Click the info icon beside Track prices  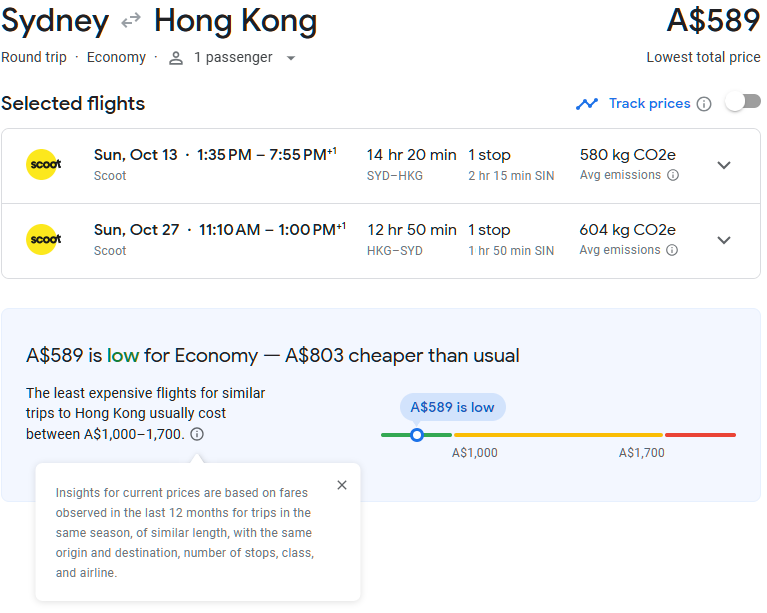click(x=704, y=104)
